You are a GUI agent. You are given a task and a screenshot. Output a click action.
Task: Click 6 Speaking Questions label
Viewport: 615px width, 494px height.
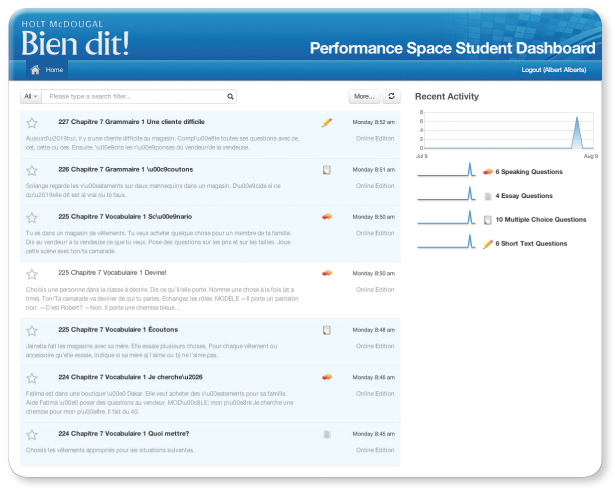tap(529, 172)
